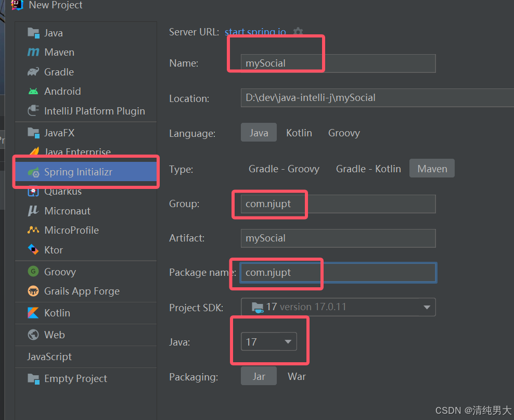The height and width of the screenshot is (420, 514).
Task: Select Java Enterprise project type
Action: 86,151
